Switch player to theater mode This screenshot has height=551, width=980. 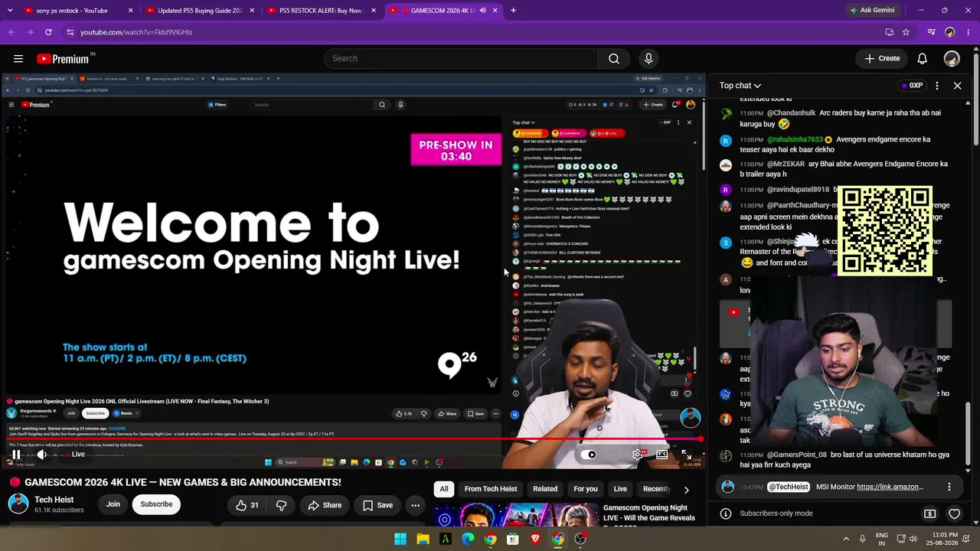(x=662, y=455)
